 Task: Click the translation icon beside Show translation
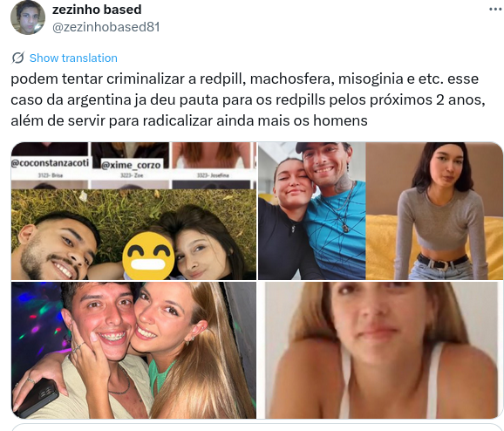click(x=17, y=58)
